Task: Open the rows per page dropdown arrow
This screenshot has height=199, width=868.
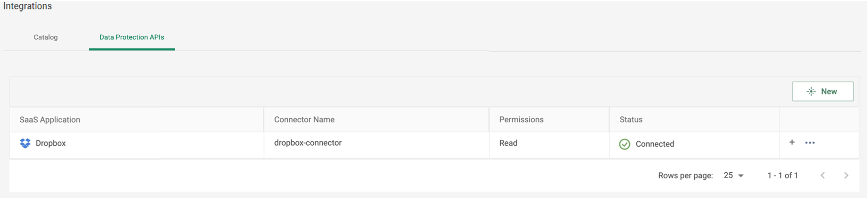Action: 741,176
